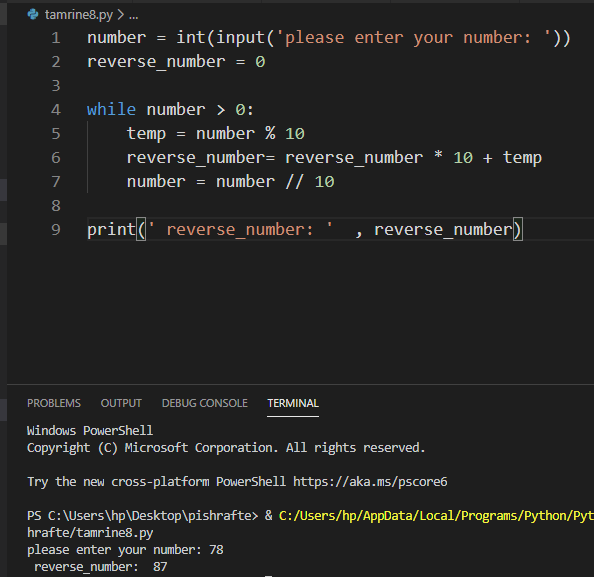The height and width of the screenshot is (577, 594).
Task: Click the 'int' function call on line 1
Action: click(x=191, y=38)
